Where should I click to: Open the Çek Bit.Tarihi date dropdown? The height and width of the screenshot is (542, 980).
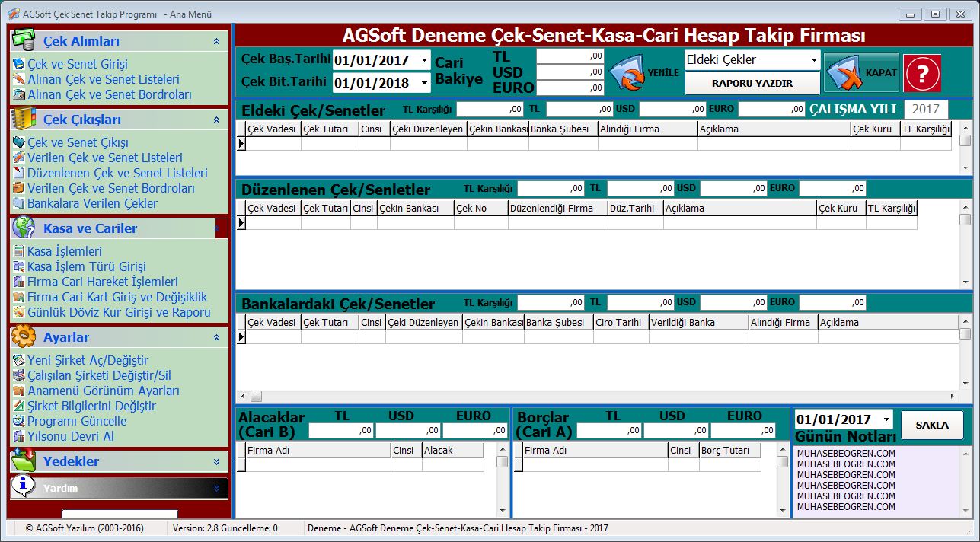pos(424,83)
